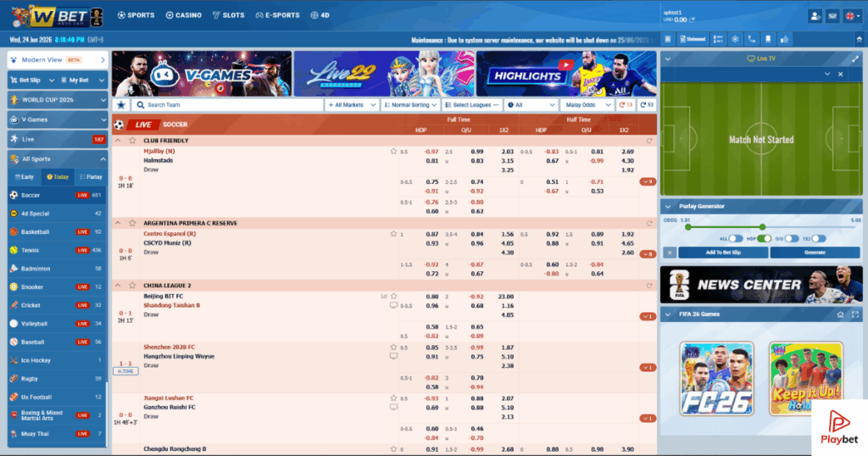Open the Normal Sorting dropdown
This screenshot has width=868, height=456.
pos(411,104)
